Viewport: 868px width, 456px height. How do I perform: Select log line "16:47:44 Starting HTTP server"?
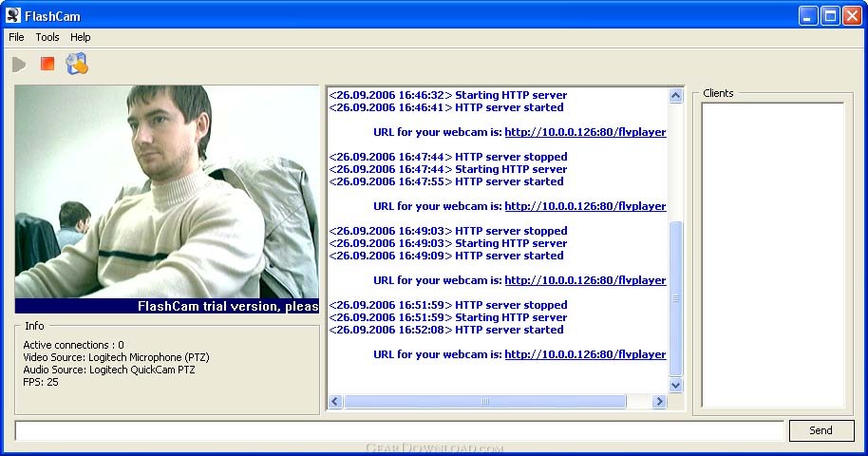(448, 169)
